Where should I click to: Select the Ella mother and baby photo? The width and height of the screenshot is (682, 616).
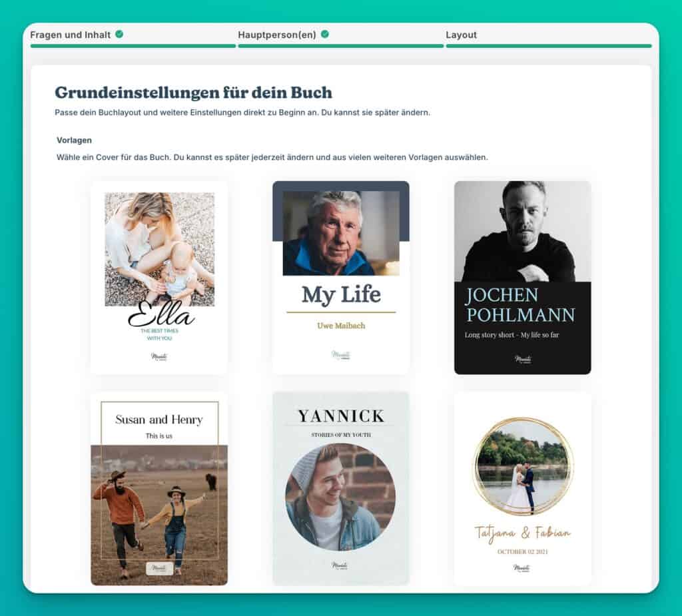click(159, 249)
